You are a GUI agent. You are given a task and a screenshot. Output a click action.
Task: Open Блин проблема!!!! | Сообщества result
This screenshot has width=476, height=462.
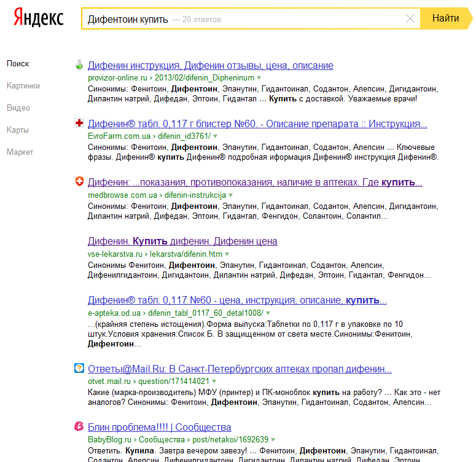coord(159,427)
